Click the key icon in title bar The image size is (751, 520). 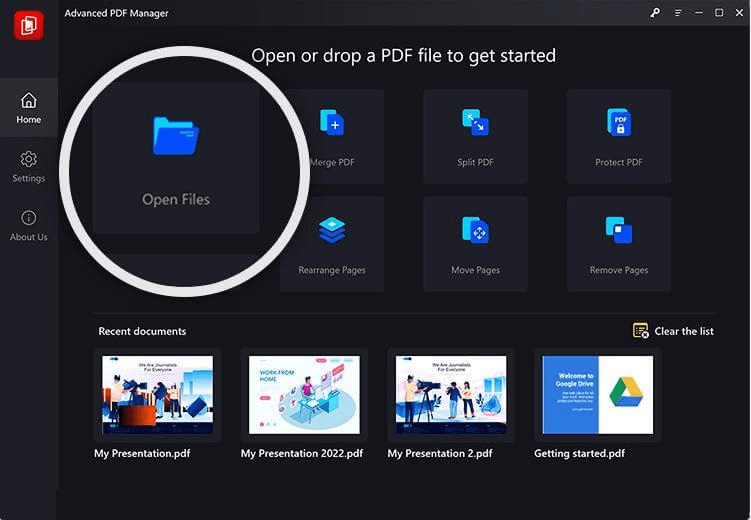click(x=655, y=13)
